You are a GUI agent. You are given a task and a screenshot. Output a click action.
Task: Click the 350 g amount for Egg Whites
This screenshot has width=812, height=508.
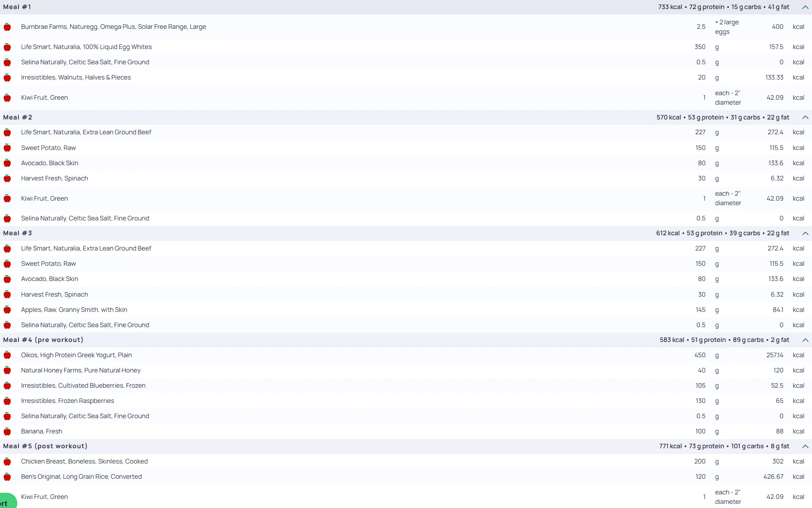(x=700, y=47)
